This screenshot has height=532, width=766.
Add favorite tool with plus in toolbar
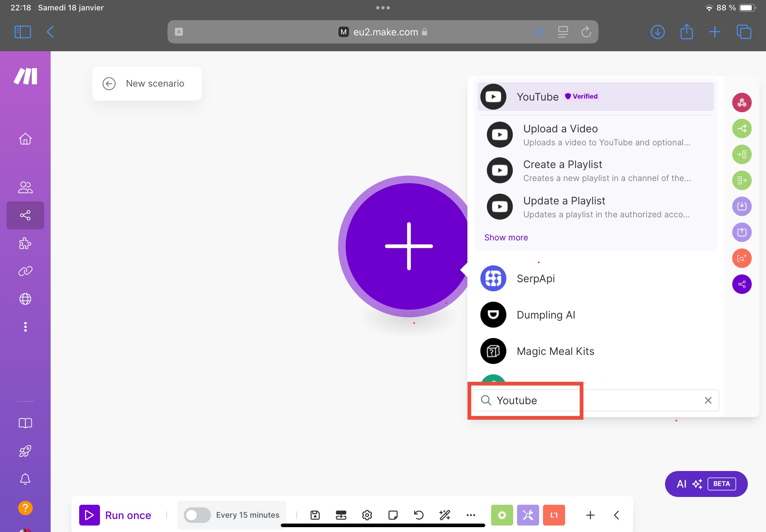(x=590, y=515)
